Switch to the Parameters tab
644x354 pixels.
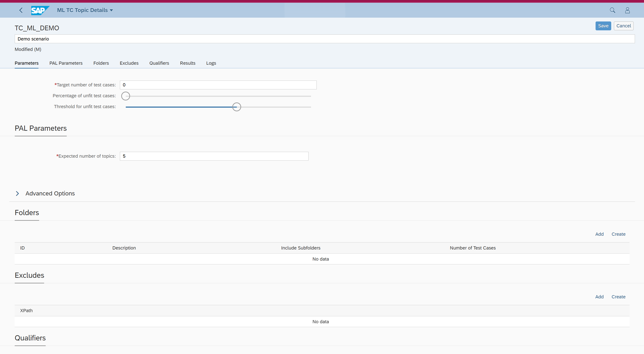[x=26, y=63]
